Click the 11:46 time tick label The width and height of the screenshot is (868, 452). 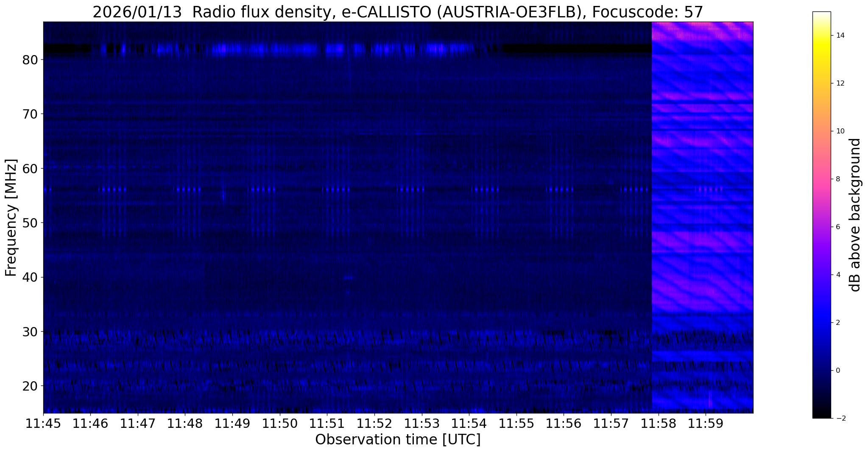click(x=90, y=424)
